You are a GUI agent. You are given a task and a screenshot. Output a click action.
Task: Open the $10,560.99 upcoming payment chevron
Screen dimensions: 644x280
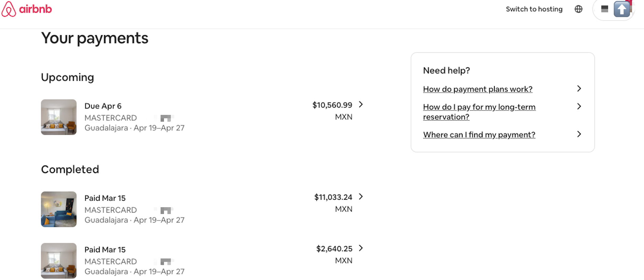point(361,105)
